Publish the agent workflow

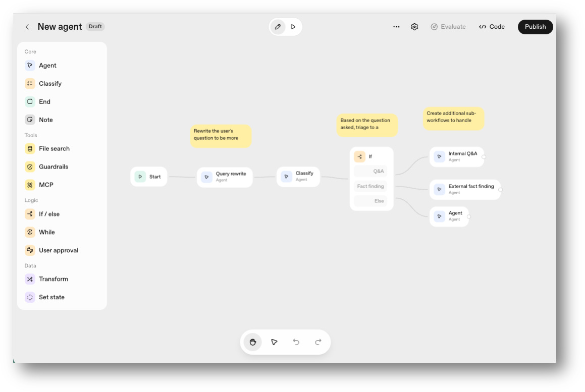tap(535, 27)
